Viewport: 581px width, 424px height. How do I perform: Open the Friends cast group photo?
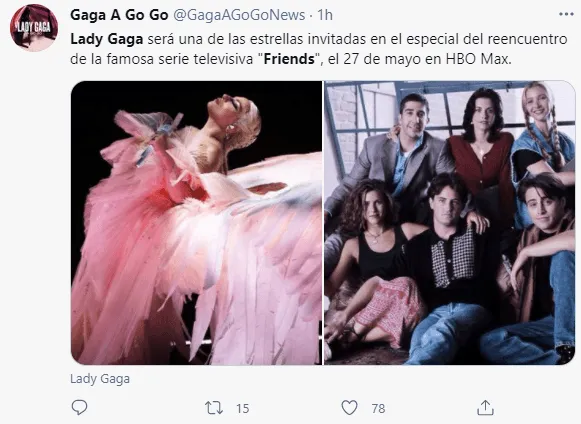tap(449, 223)
